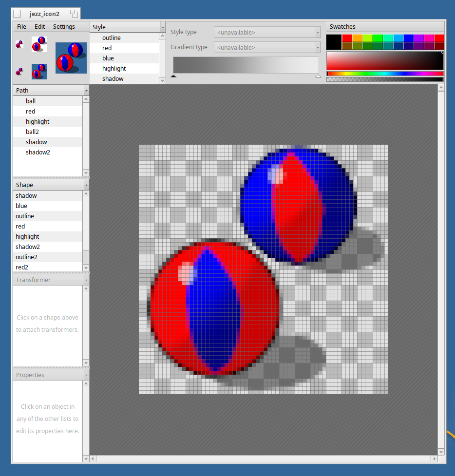Select the 32x32 icon preview on white background
This screenshot has height=476, width=455.
(39, 44)
